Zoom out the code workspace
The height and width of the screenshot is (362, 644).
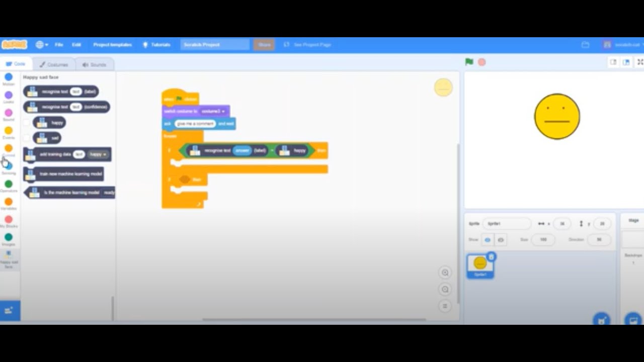tap(445, 289)
